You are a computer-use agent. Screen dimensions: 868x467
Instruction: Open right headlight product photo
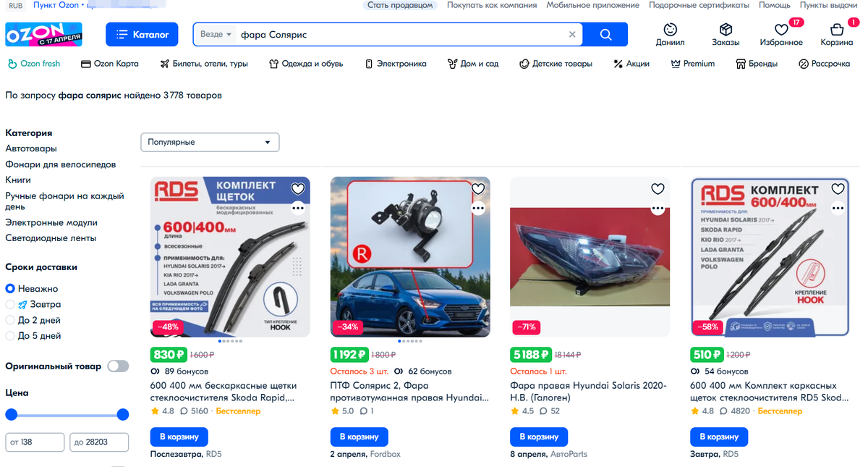tap(590, 257)
